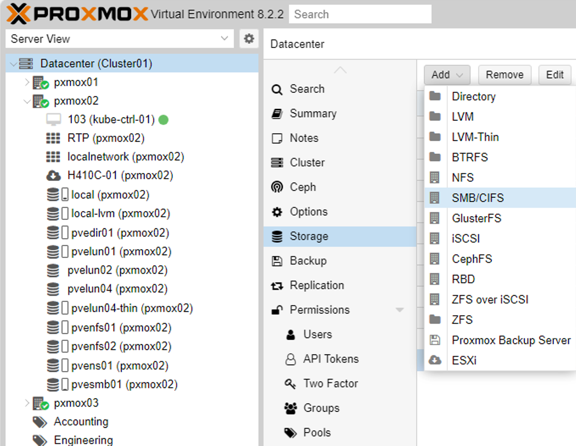Click the user icon beside Users

pyautogui.click(x=291, y=335)
